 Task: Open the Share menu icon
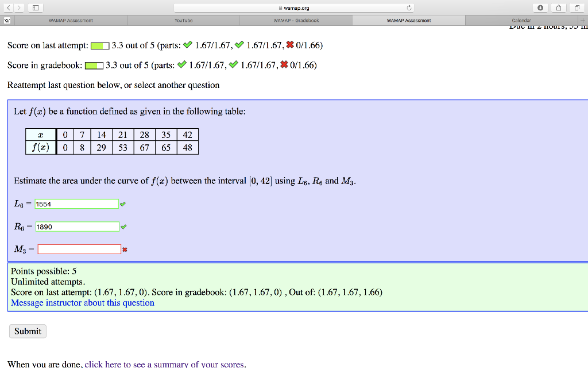point(558,7)
